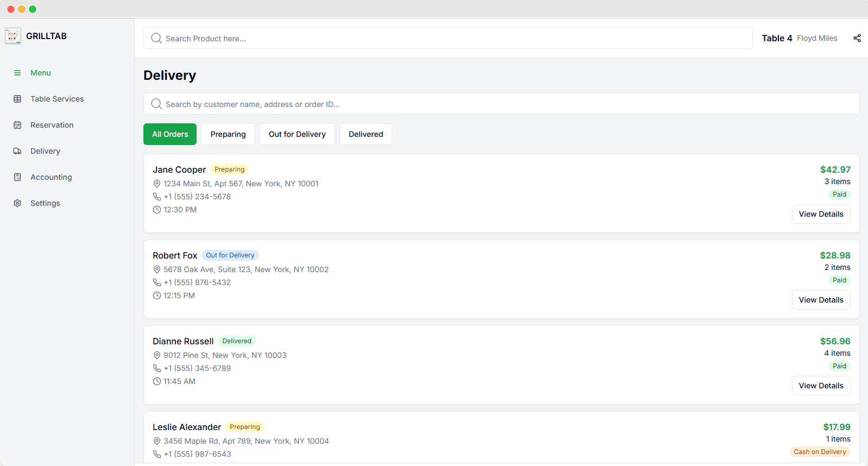The width and height of the screenshot is (868, 466).
Task: Click the phone icon for Robert Fox
Action: click(157, 282)
